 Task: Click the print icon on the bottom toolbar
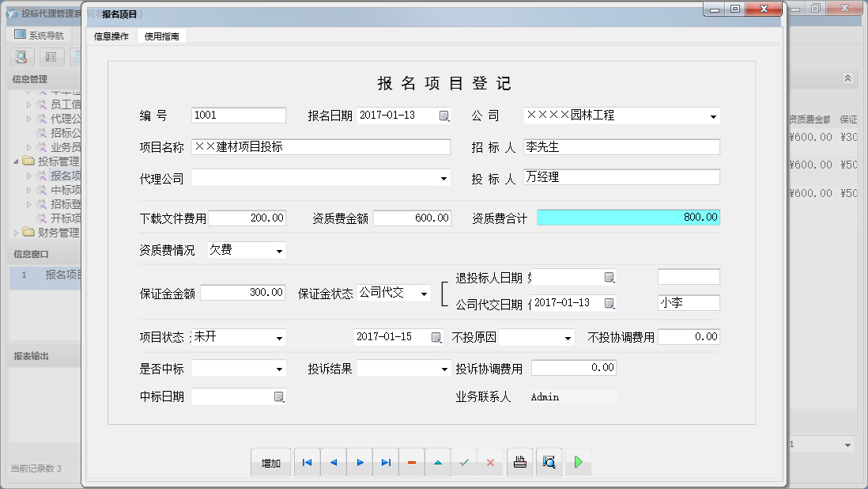(519, 461)
